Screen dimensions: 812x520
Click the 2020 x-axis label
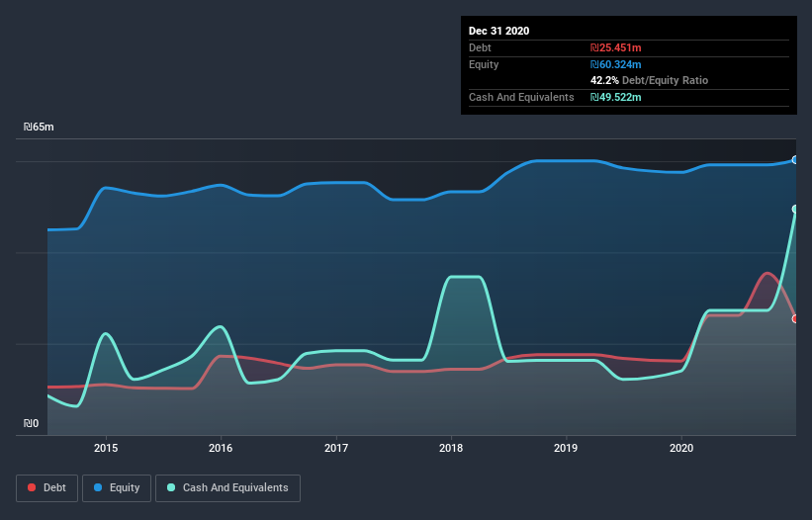pyautogui.click(x=681, y=448)
